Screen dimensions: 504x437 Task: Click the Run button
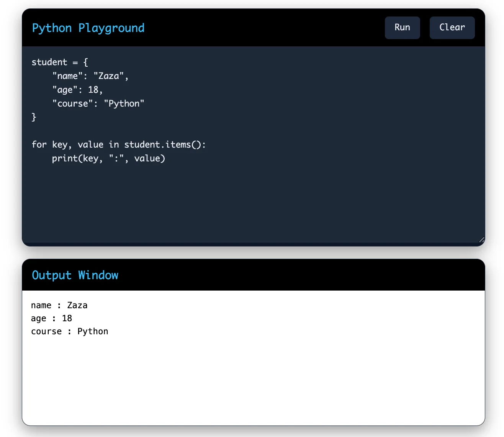point(402,28)
